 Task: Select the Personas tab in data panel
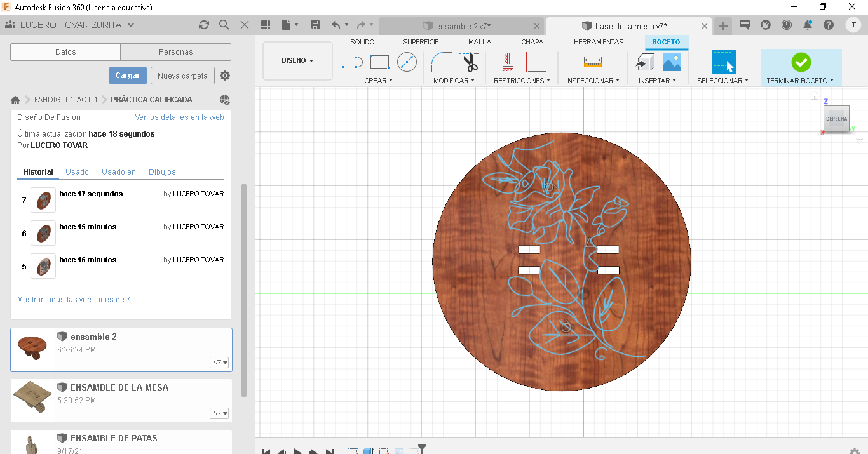(x=176, y=52)
